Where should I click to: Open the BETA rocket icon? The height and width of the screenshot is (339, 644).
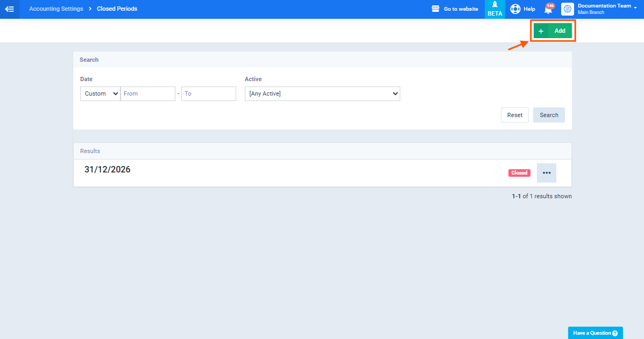coord(495,9)
